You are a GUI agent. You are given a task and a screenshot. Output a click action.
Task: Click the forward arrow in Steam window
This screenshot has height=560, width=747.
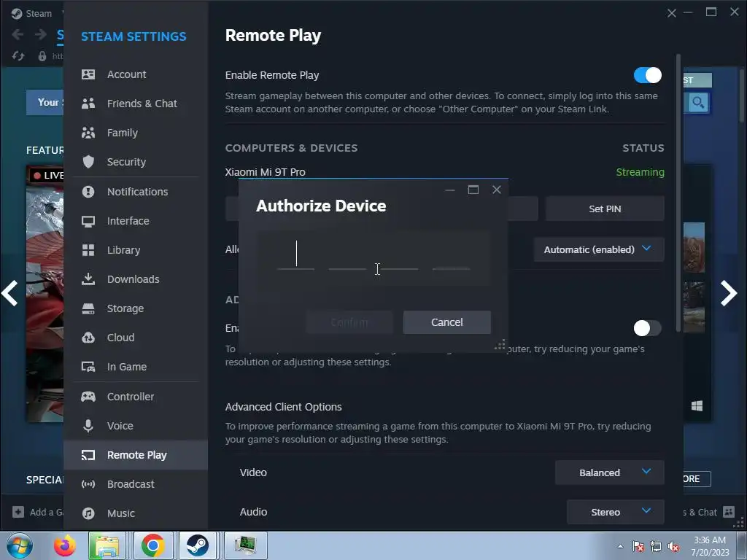pos(41,34)
